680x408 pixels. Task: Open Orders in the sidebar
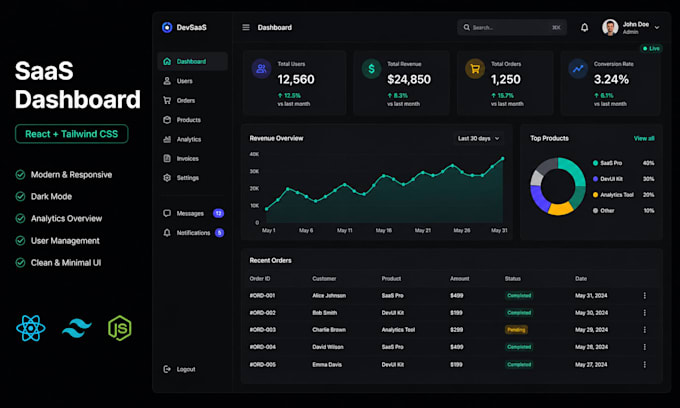[x=192, y=100]
